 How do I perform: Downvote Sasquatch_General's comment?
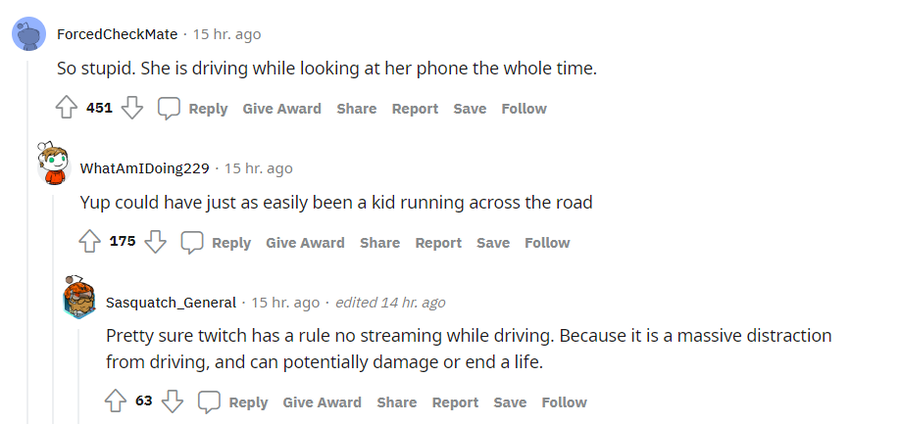(172, 402)
